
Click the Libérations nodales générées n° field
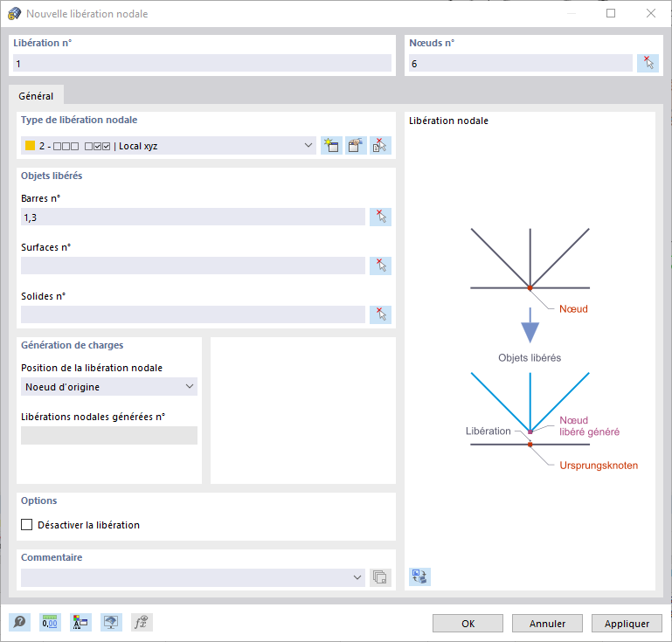pos(109,435)
